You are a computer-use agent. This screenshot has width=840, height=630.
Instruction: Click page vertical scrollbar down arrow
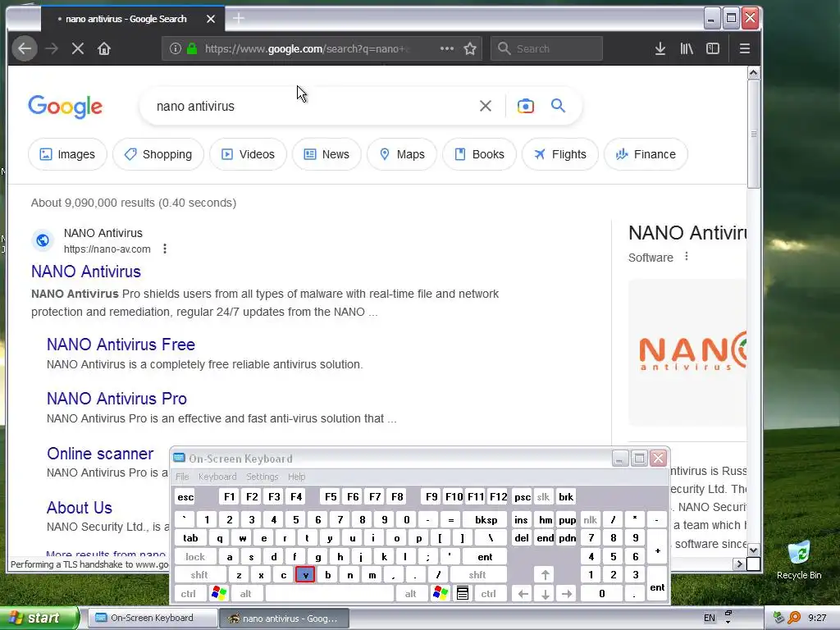click(x=753, y=550)
